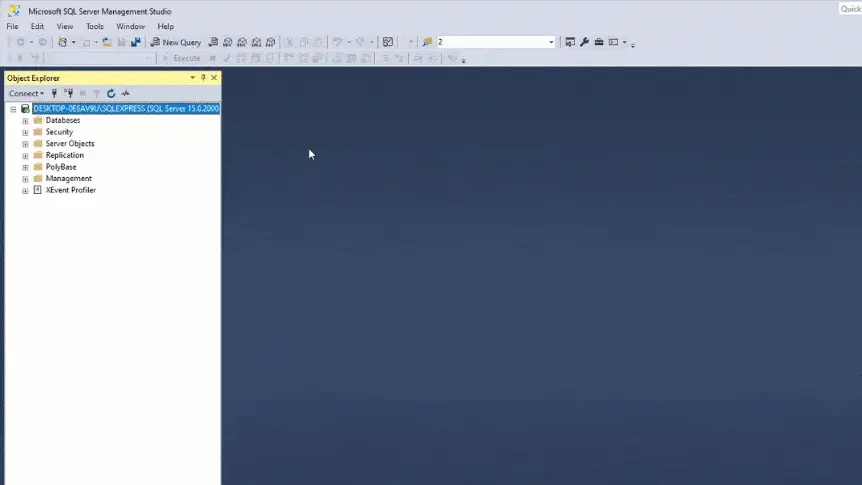Image resolution: width=862 pixels, height=485 pixels.
Task: Click the window layout toolbar icon
Action: tap(614, 42)
